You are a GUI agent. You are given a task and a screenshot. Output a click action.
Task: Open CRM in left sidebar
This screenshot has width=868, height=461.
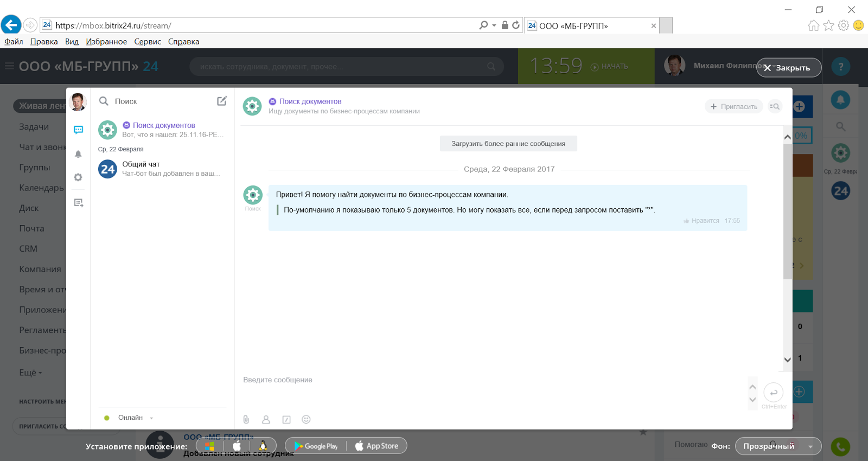28,249
